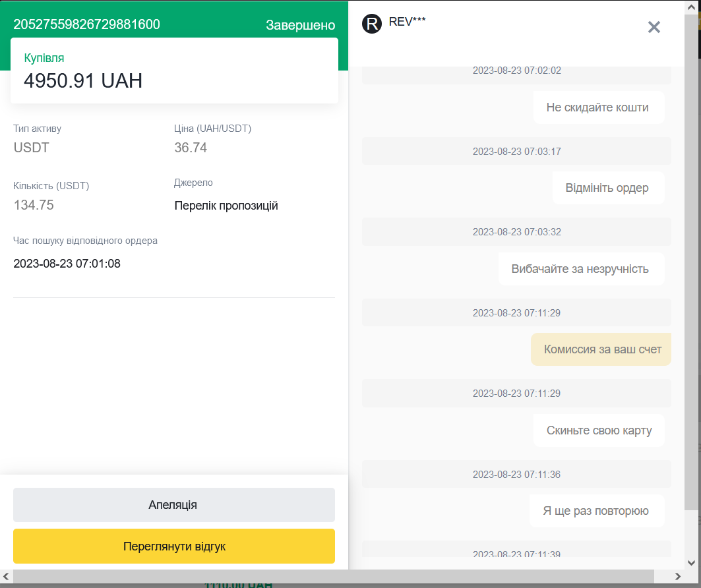
Task: Click order time 2023-08-23 07:01:08
Action: tap(67, 264)
